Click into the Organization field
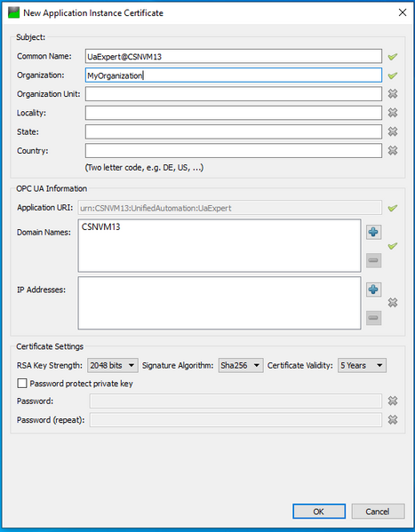The image size is (415, 532). click(234, 75)
